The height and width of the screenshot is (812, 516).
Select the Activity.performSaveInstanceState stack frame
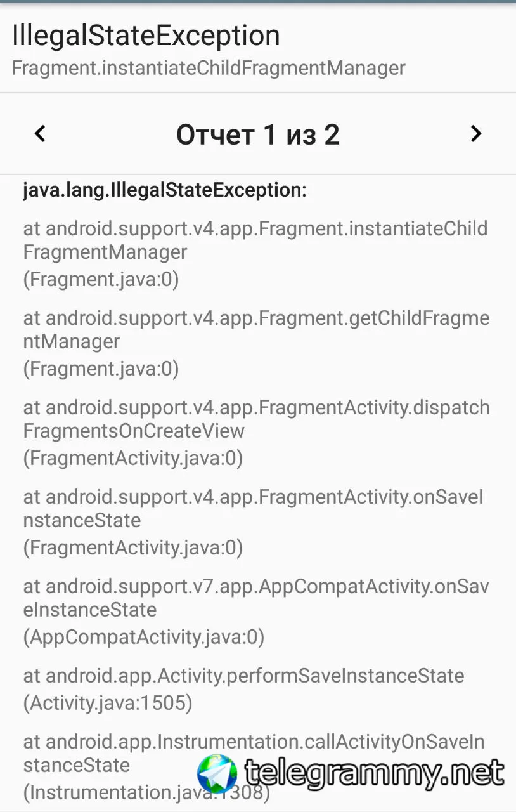tap(244, 676)
